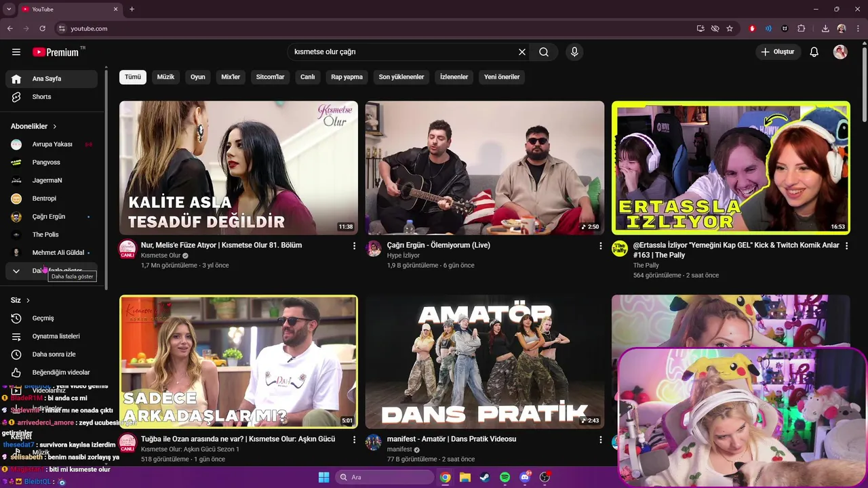Click the red hand ad-blocker extension

coord(752,28)
